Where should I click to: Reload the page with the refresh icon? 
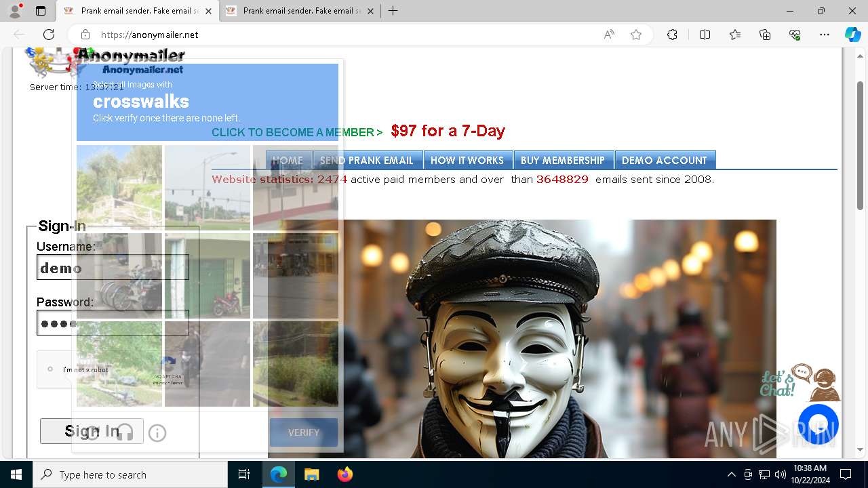click(49, 35)
